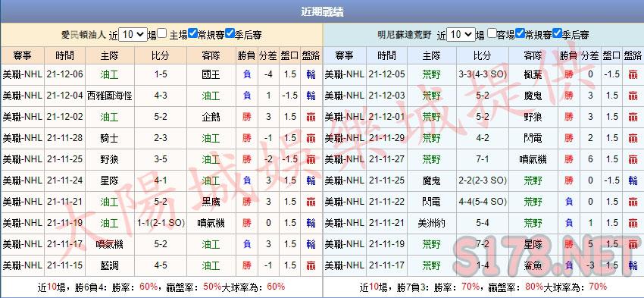The height and width of the screenshot is (298, 644).
Task: Click score 4-4(5-4 SO) in 荒野 table
Action: click(483, 202)
